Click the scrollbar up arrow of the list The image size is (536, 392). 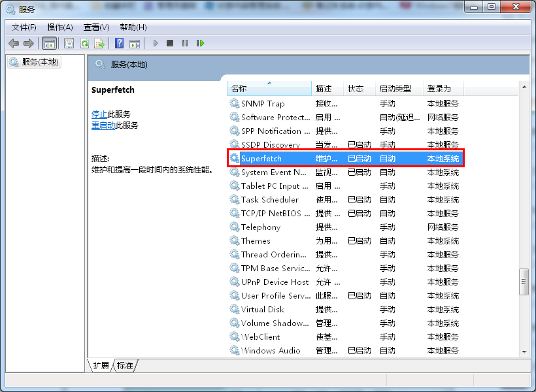[524, 87]
